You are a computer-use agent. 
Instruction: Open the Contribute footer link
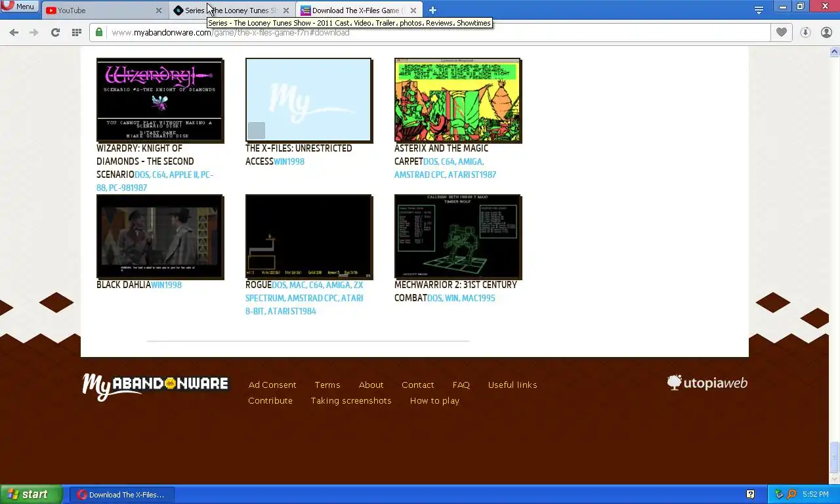(x=270, y=400)
